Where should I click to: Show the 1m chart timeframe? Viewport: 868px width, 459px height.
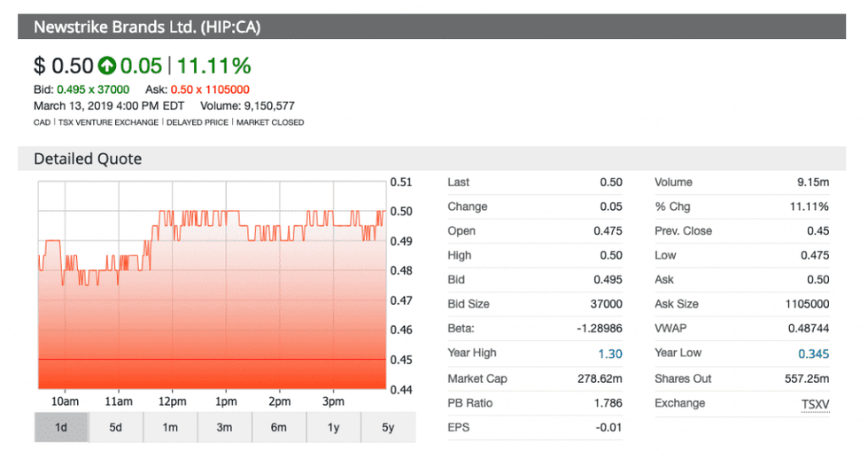click(170, 427)
